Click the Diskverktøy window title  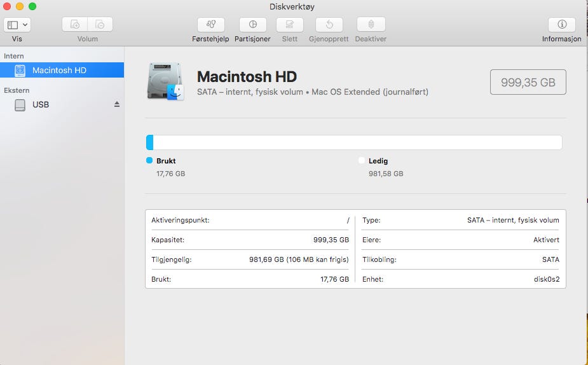292,7
